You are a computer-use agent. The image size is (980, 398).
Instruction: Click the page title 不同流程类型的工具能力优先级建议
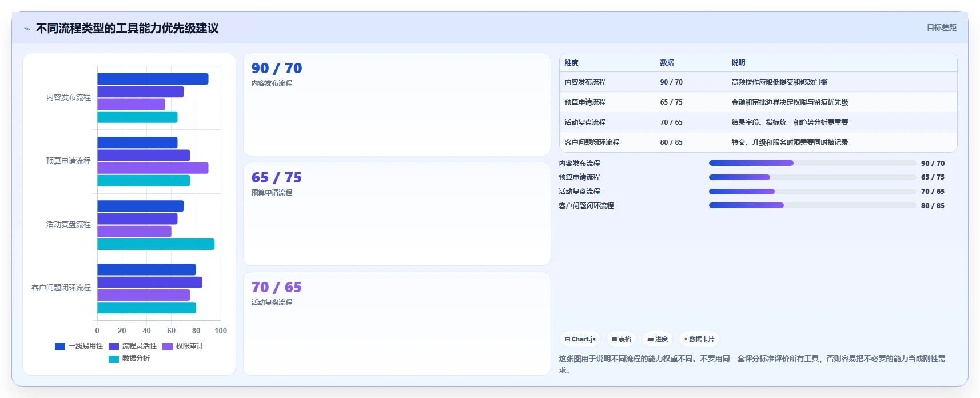127,29
